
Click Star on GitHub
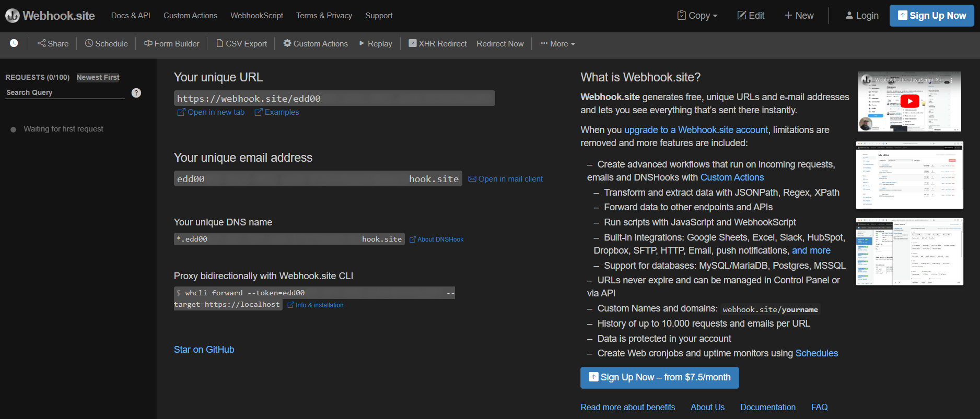coord(204,350)
